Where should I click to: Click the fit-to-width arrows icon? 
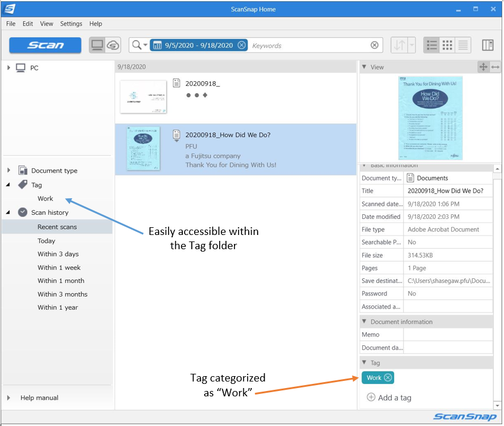(495, 67)
